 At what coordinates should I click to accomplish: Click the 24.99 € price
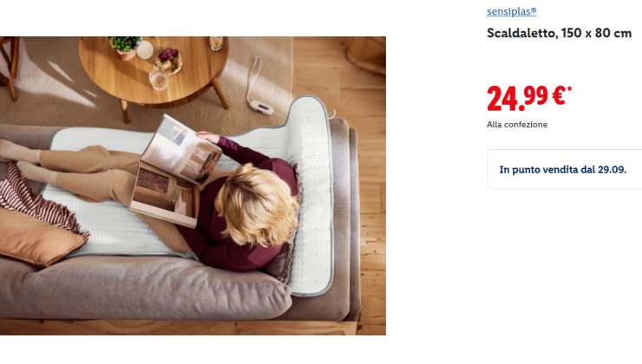pyautogui.click(x=528, y=98)
